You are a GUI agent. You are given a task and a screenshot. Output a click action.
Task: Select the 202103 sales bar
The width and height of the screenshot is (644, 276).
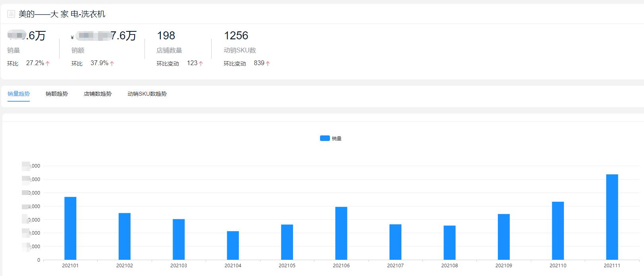(179, 239)
